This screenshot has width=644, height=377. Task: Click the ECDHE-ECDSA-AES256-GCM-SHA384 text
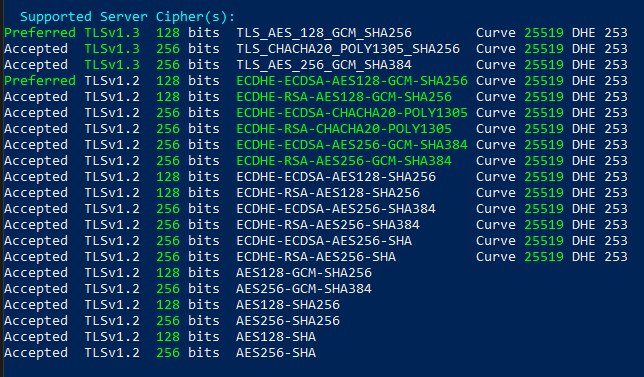click(x=352, y=145)
